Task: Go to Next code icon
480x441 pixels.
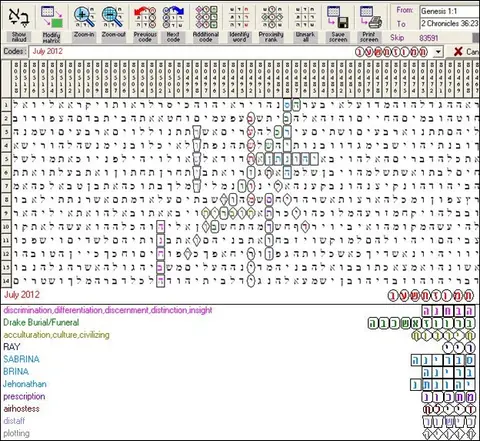Action: (x=173, y=17)
